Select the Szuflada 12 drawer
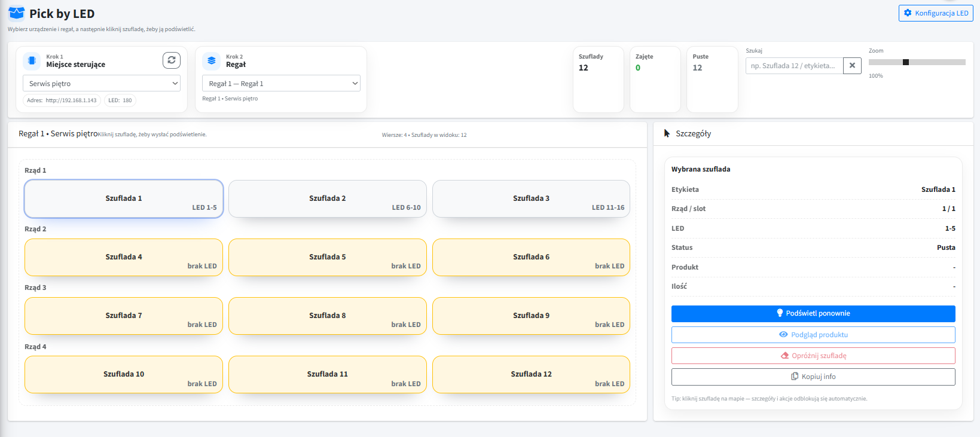Viewport: 980px width, 437px height. (531, 374)
